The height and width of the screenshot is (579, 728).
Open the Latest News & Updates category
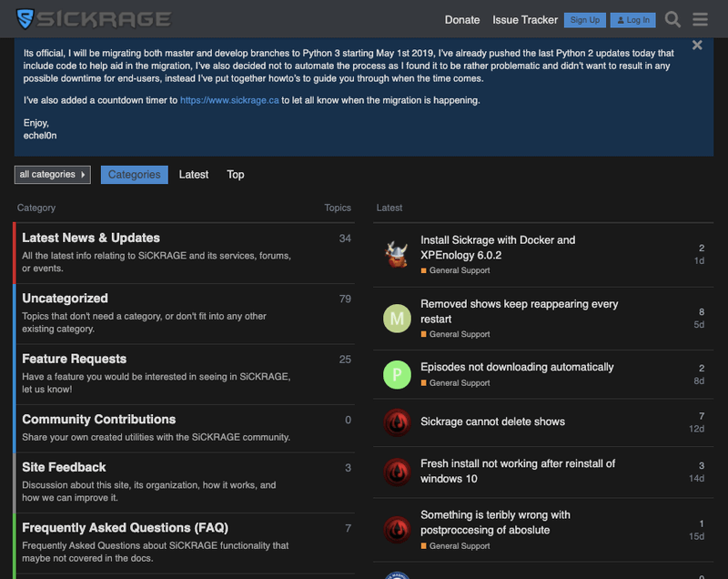click(x=91, y=238)
